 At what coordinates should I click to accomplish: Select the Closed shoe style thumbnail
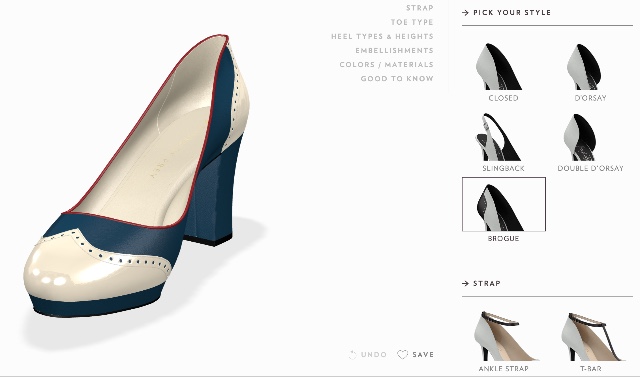tap(499, 67)
